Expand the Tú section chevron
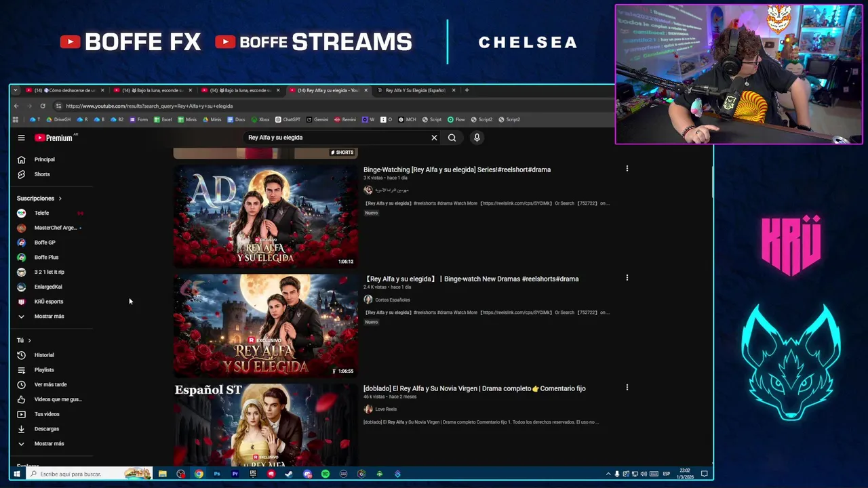 tap(29, 340)
